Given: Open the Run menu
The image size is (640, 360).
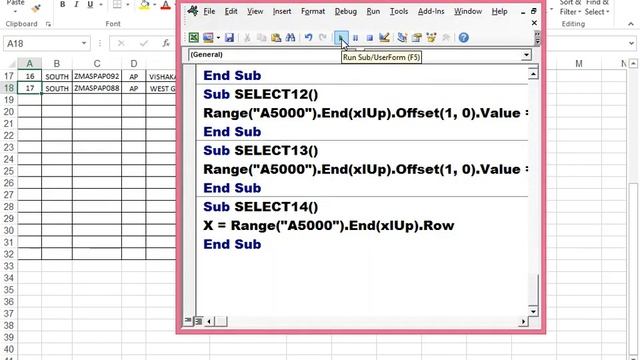Looking at the screenshot, I should pyautogui.click(x=373, y=11).
